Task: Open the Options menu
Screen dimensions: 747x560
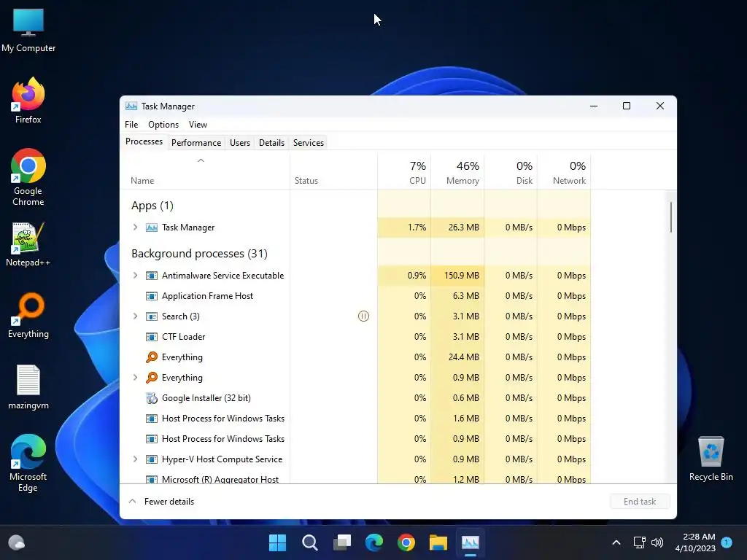Action: tap(163, 124)
